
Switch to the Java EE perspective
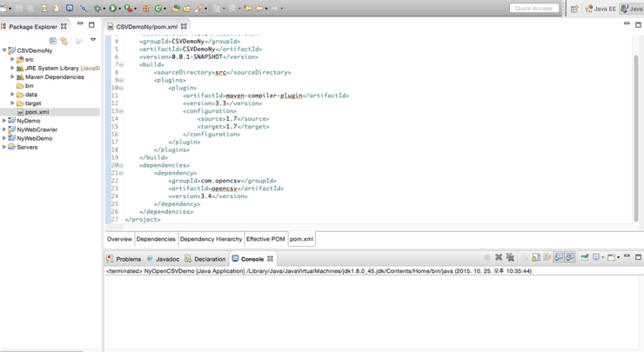coord(600,9)
